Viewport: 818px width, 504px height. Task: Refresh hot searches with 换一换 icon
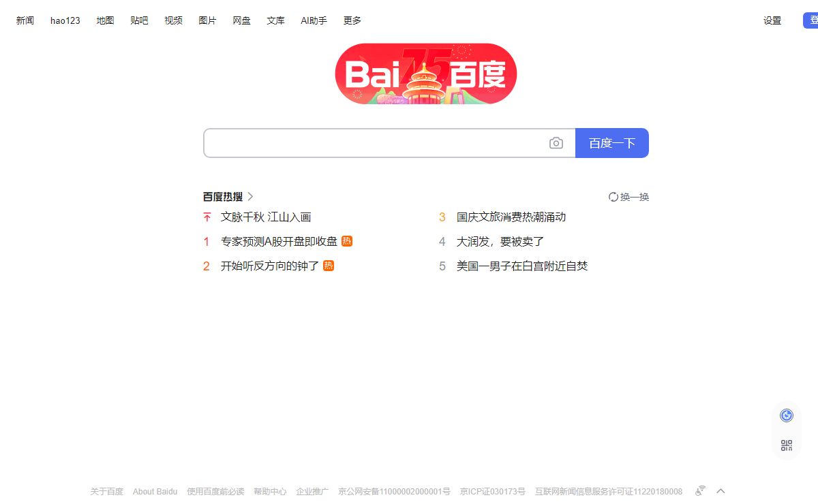[x=613, y=197]
